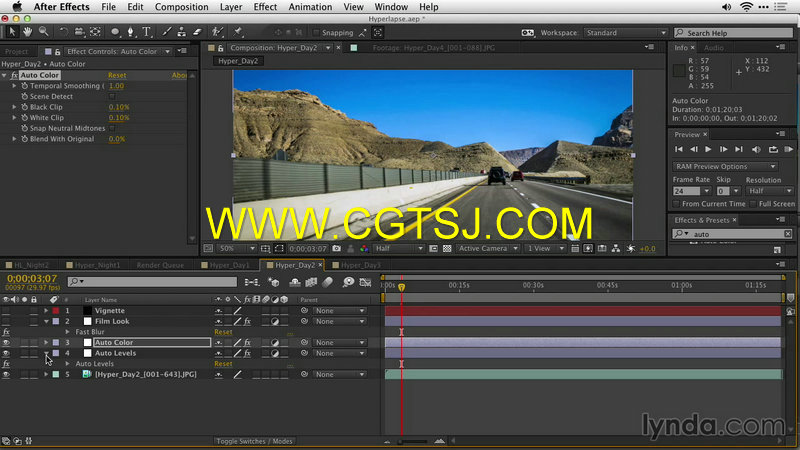Viewport: 800px width, 450px height.
Task: Switch to Hyper_Day1 timeline tab
Action: point(230,265)
